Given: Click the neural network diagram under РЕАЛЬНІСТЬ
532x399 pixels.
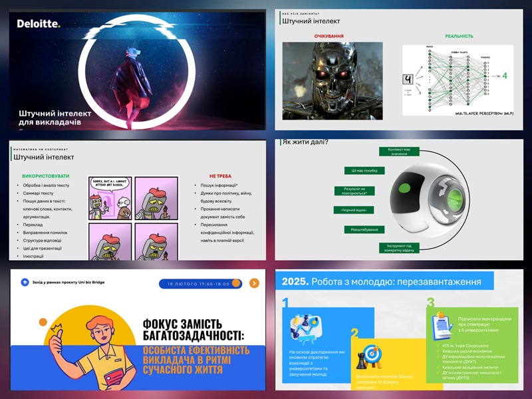Looking at the screenshot, I should pos(458,80).
